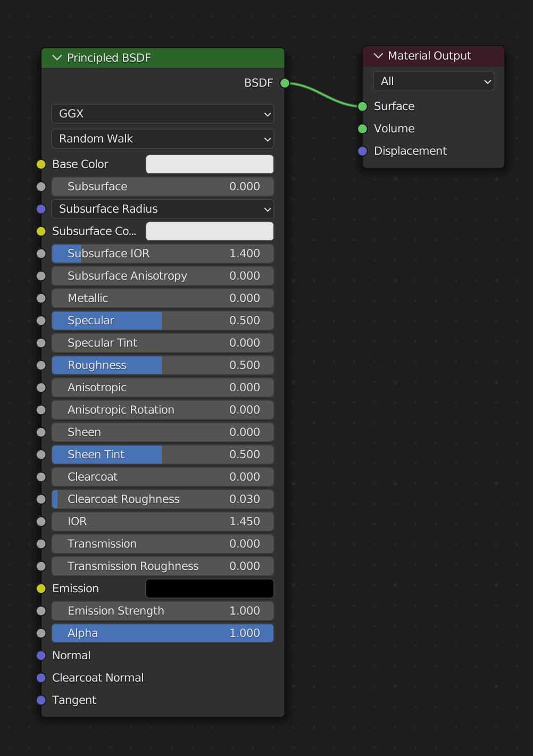Expand the Subsurface Radius dropdown
This screenshot has height=756, width=533.
[163, 209]
